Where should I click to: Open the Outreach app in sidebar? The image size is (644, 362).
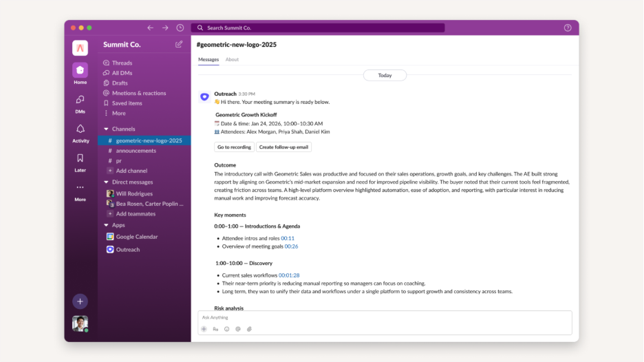pyautogui.click(x=123, y=249)
